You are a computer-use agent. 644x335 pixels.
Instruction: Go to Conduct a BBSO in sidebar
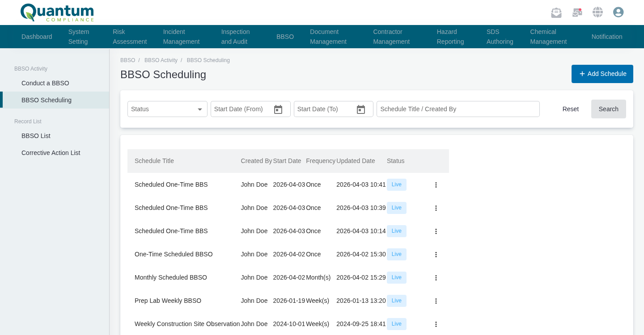click(x=45, y=83)
